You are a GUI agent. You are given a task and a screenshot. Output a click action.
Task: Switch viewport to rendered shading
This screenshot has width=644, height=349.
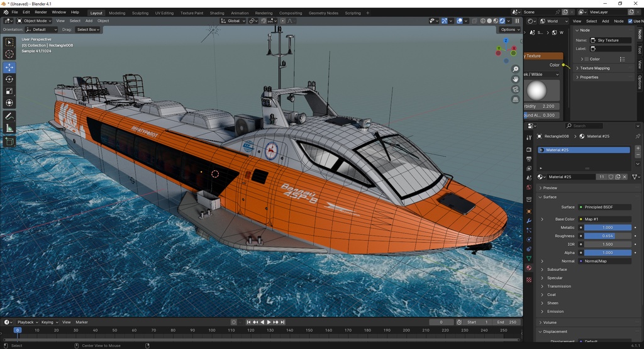[502, 21]
